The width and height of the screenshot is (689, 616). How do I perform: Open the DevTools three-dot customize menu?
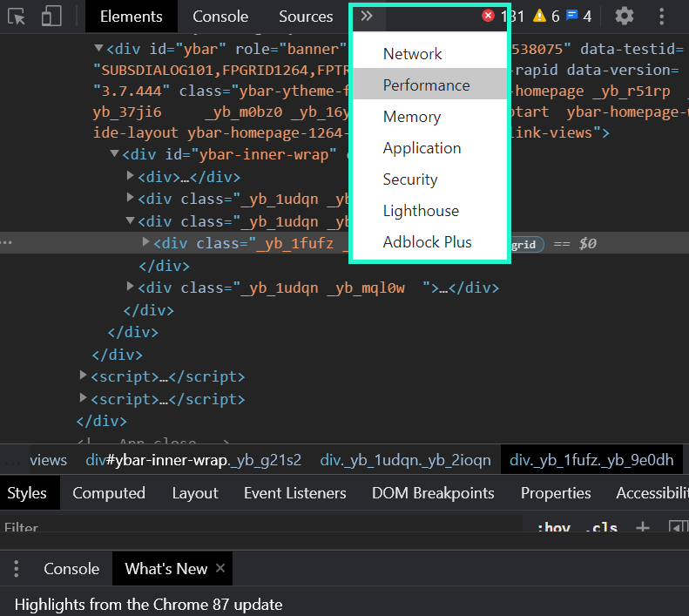[x=661, y=17]
